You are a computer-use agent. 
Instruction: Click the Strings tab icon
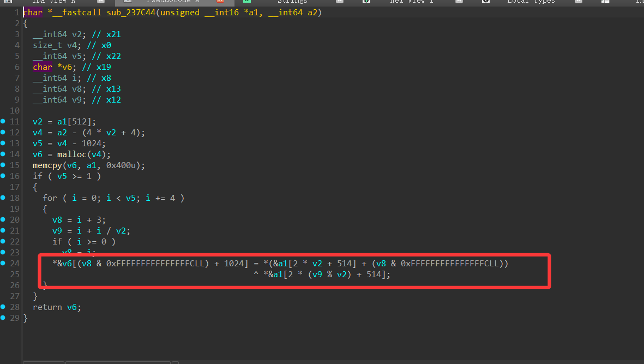point(247,2)
